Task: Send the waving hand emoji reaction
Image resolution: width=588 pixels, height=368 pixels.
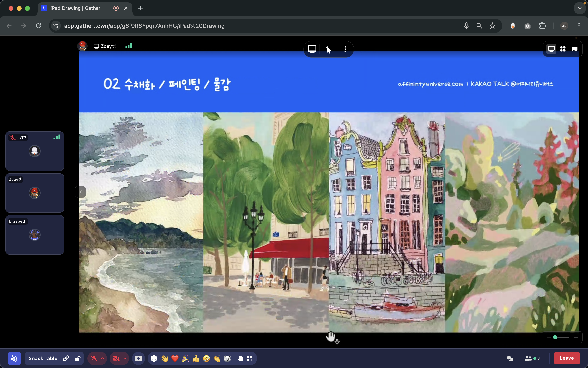Action: [x=165, y=358]
